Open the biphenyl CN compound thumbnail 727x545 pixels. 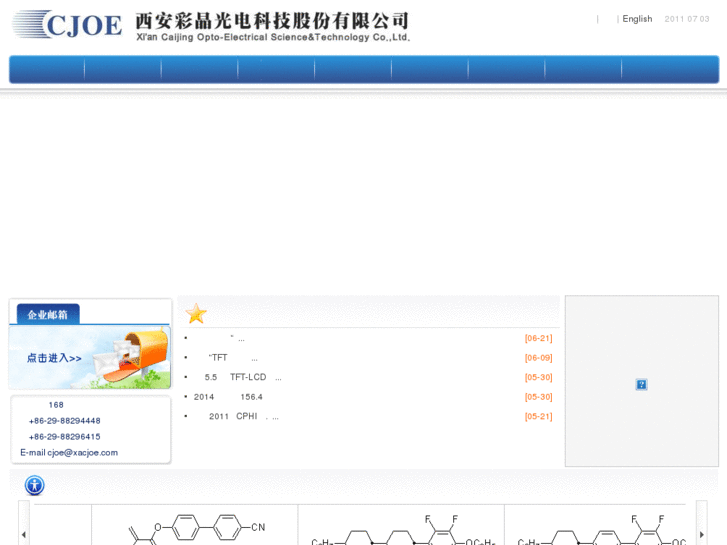(195, 527)
